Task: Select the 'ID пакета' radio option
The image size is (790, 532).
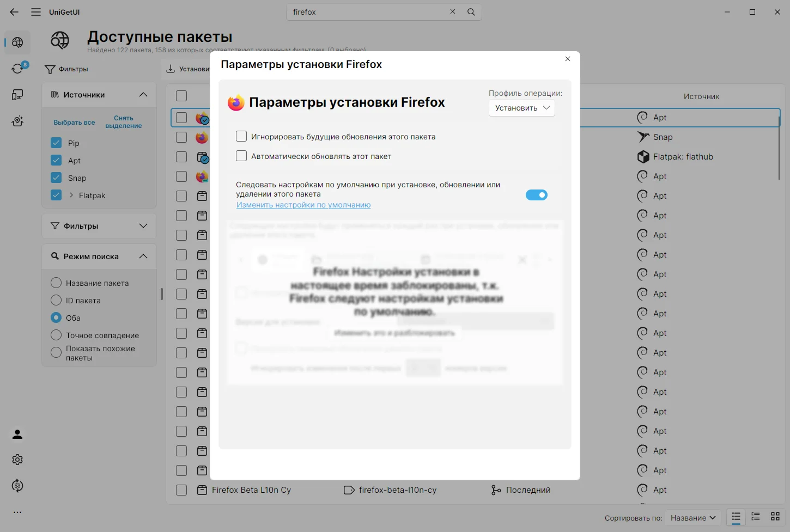Action: pos(56,301)
